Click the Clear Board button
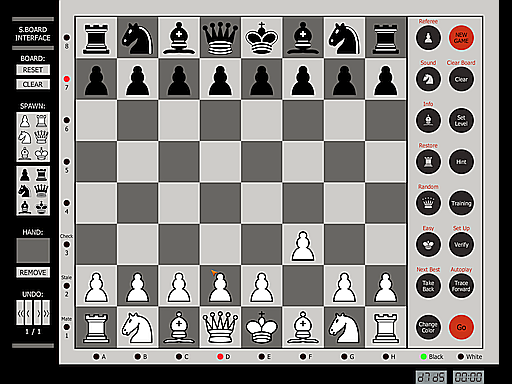 click(461, 79)
